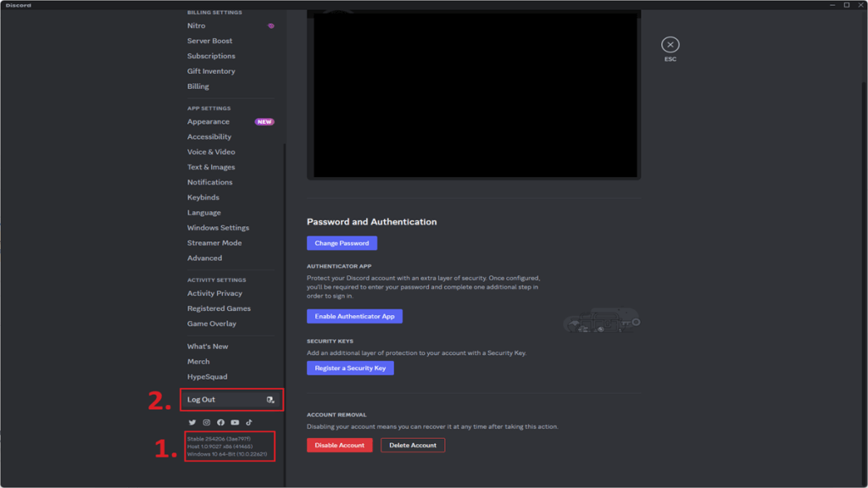Click the TikTok icon in the social row

coord(248,422)
